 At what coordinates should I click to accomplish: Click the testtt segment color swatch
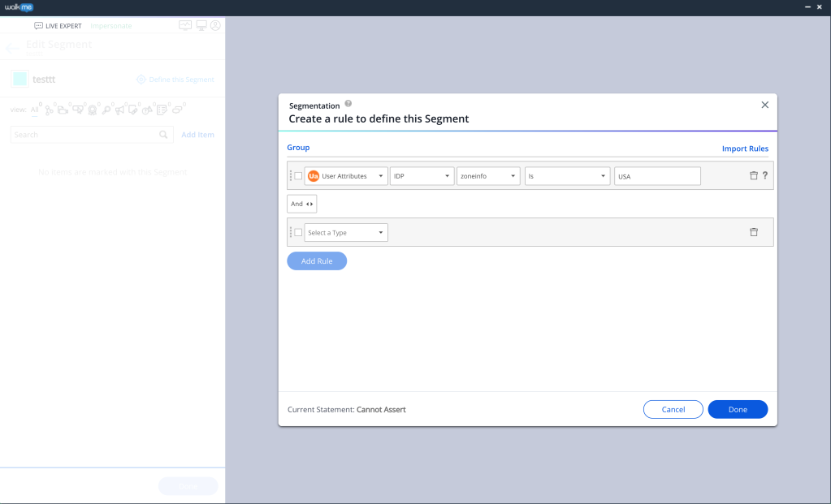point(19,79)
